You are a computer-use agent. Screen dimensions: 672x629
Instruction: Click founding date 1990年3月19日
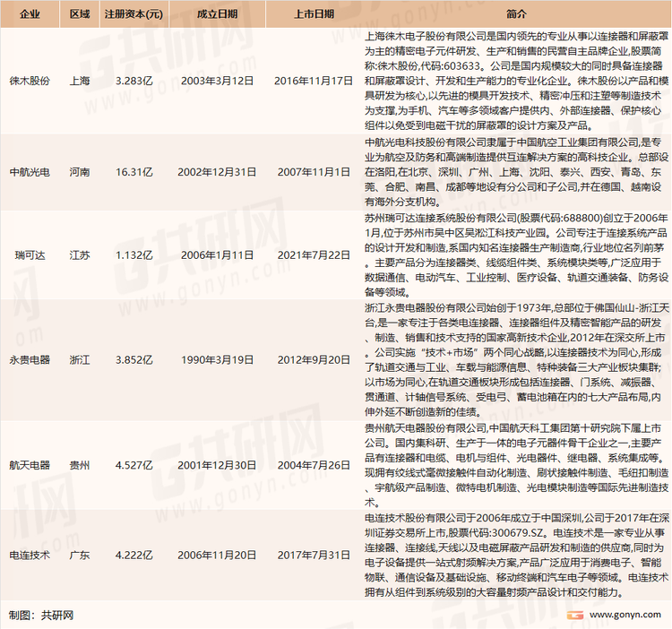click(x=218, y=360)
